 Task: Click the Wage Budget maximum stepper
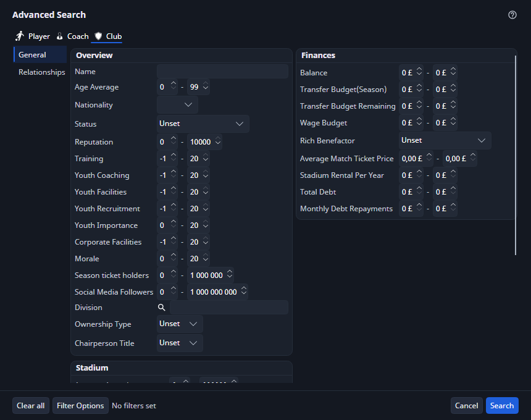445,123
